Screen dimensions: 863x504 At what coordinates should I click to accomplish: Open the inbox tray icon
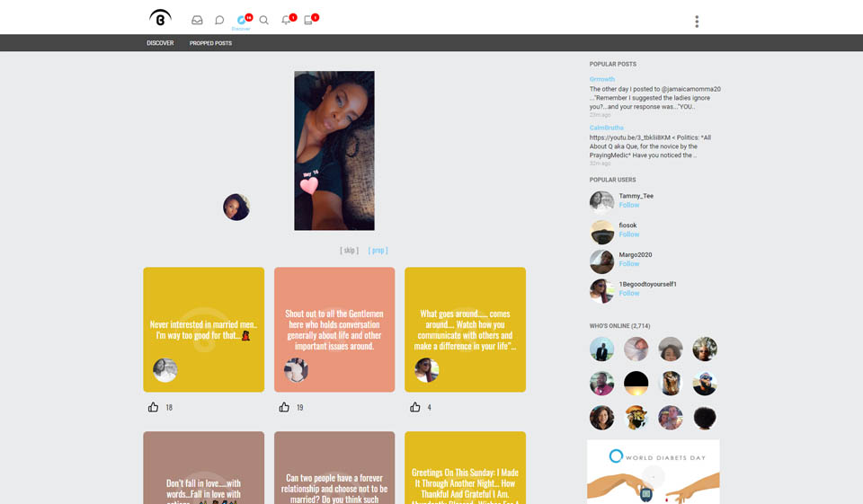click(x=197, y=20)
